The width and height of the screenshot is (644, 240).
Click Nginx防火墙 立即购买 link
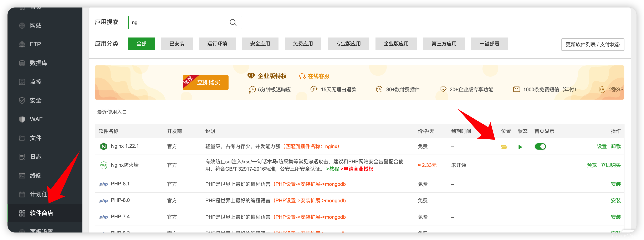click(611, 165)
